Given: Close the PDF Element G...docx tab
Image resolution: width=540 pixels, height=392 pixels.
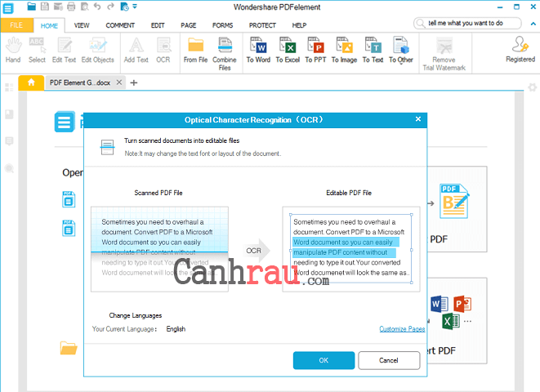Looking at the screenshot, I should (x=118, y=82).
